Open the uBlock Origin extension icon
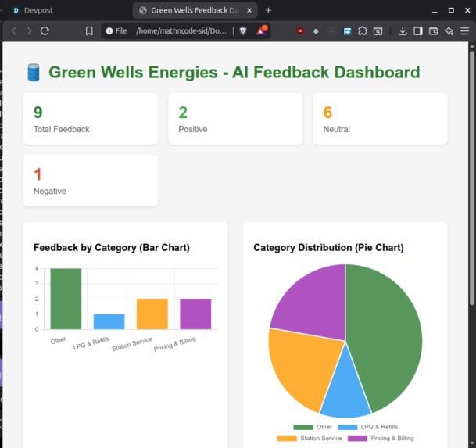This screenshot has height=448, width=476. [300, 30]
